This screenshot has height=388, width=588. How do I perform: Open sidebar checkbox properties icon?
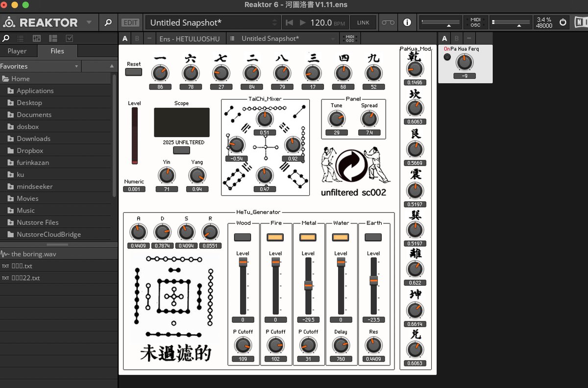pos(69,38)
